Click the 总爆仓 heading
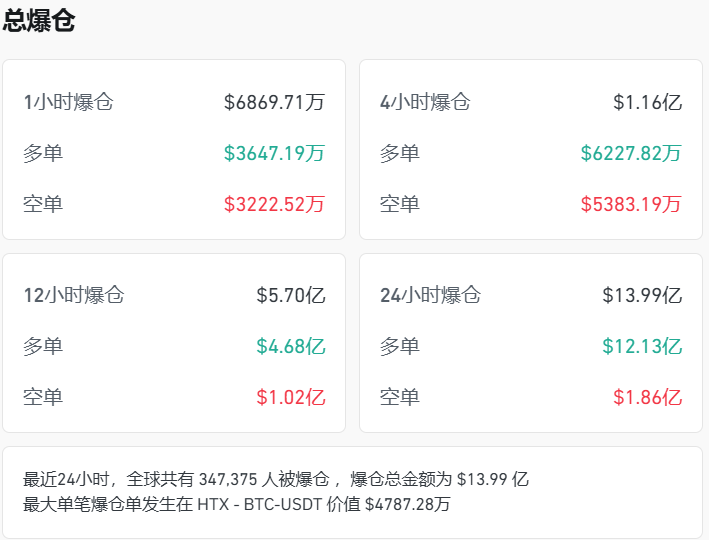 tap(39, 22)
